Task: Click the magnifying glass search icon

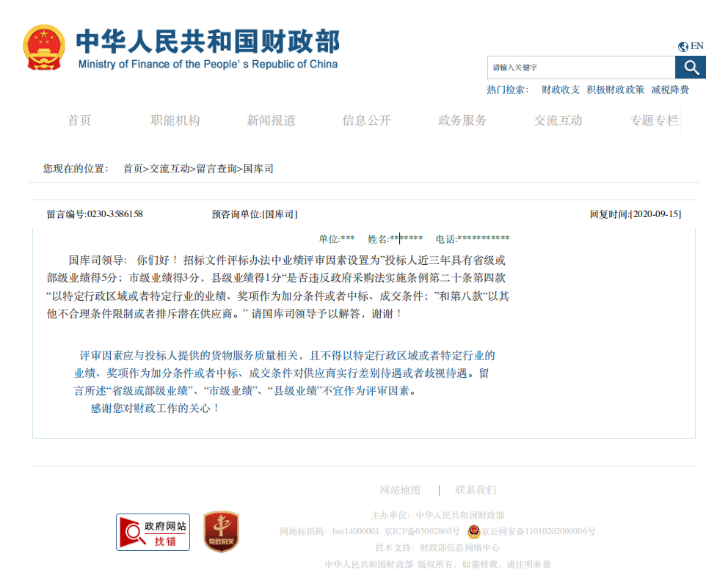Action: [690, 67]
